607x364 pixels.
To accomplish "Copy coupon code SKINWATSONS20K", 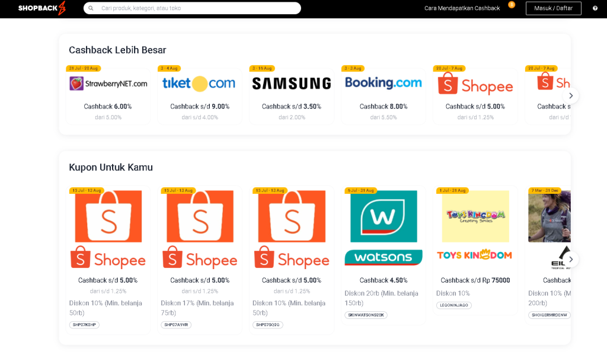I will tap(366, 315).
